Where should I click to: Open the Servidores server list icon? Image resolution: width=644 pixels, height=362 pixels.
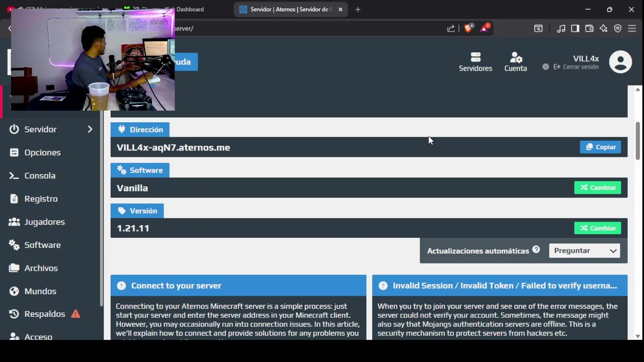[475, 57]
